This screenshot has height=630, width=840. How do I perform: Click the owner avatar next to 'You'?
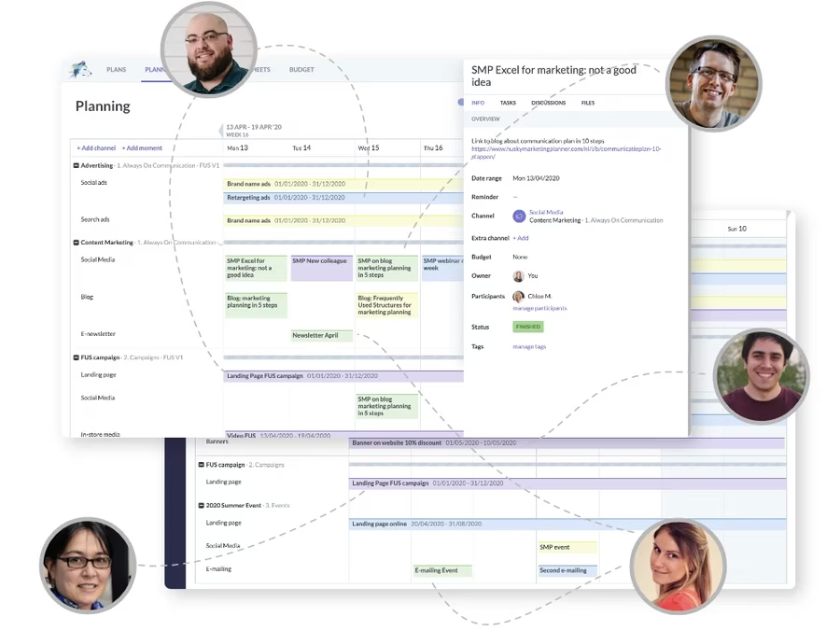(519, 276)
